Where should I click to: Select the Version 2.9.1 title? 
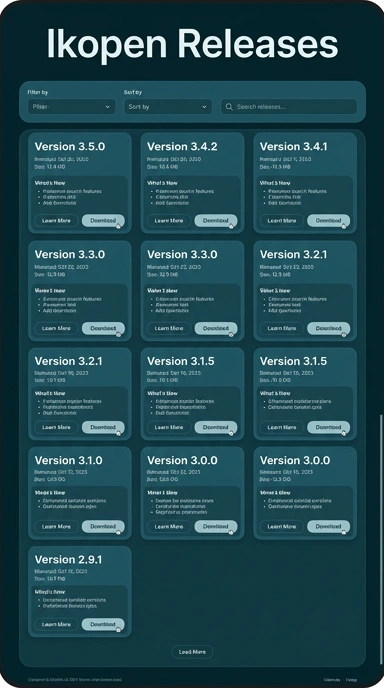pyautogui.click(x=68, y=559)
